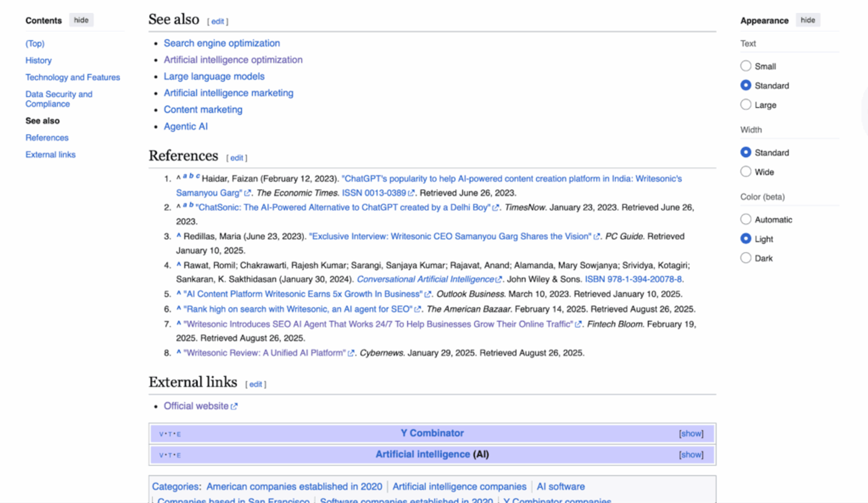The width and height of the screenshot is (868, 503).
Task: Select the Small text size radio button
Action: (x=745, y=66)
